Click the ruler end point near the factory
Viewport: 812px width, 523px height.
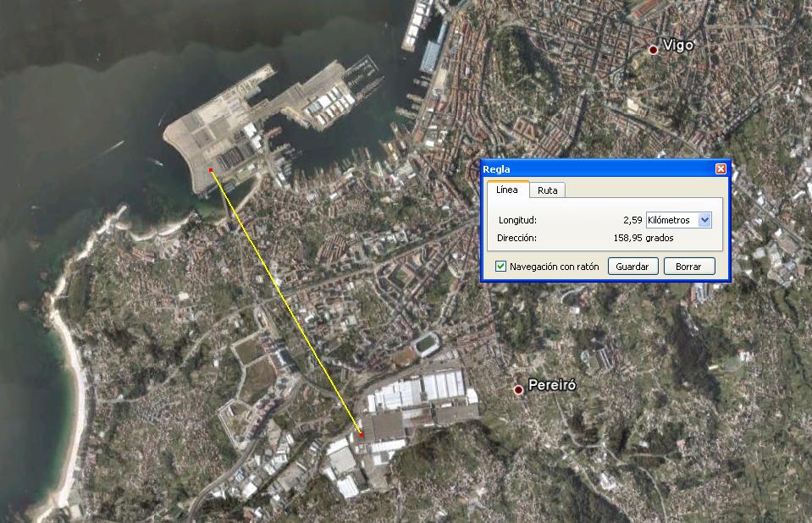362,435
